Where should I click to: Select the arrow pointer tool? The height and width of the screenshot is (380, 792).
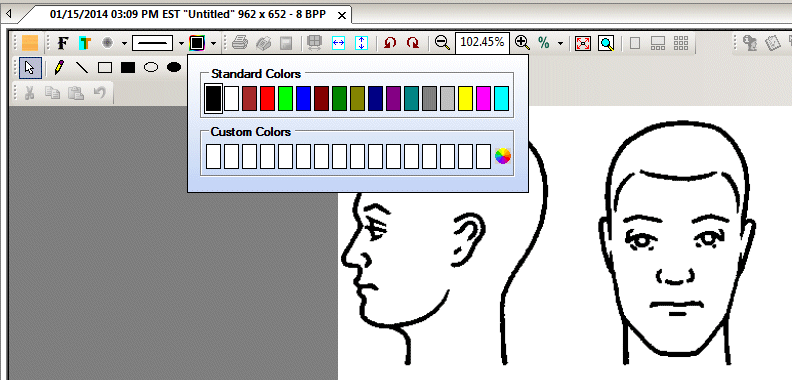pos(30,68)
